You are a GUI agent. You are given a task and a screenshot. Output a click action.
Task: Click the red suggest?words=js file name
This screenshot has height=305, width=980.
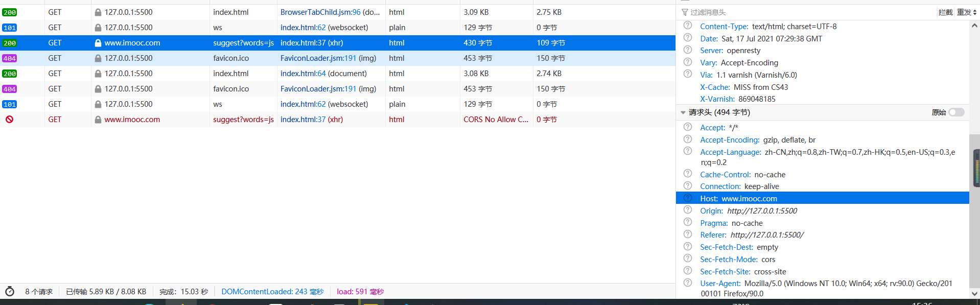pyautogui.click(x=243, y=120)
